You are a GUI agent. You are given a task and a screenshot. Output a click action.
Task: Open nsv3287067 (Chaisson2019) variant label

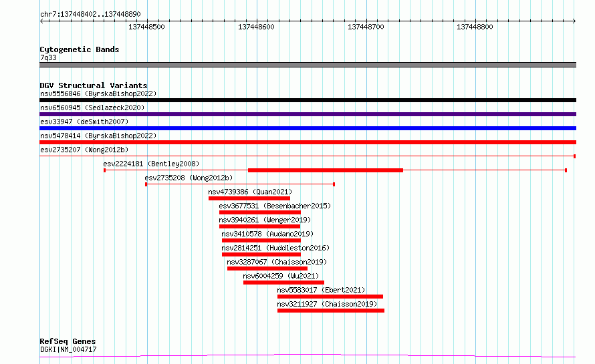[277, 262]
